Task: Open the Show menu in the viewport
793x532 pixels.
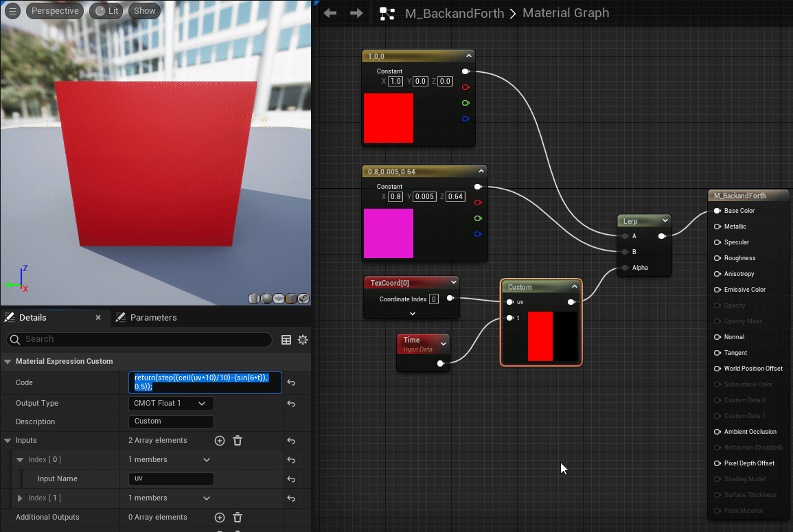Action: 144,10
